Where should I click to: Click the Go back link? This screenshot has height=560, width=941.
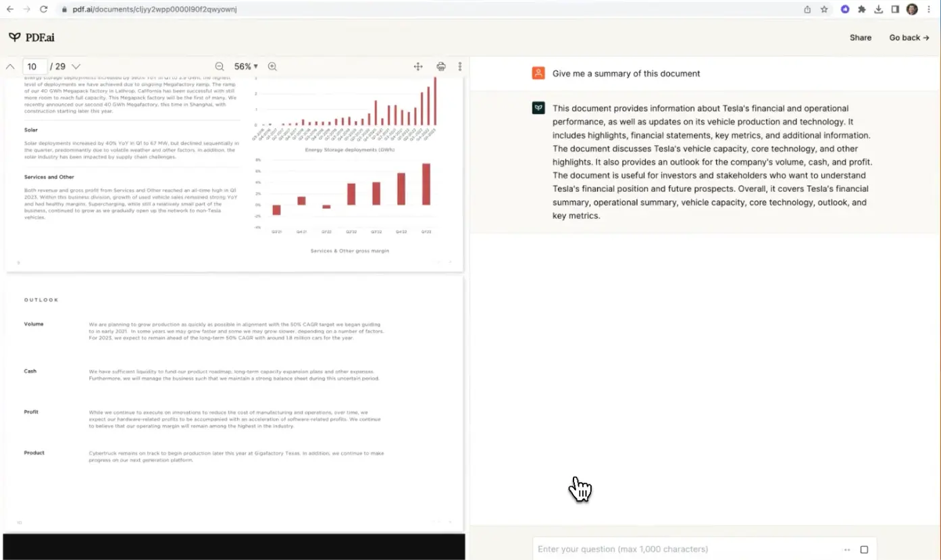[909, 38]
